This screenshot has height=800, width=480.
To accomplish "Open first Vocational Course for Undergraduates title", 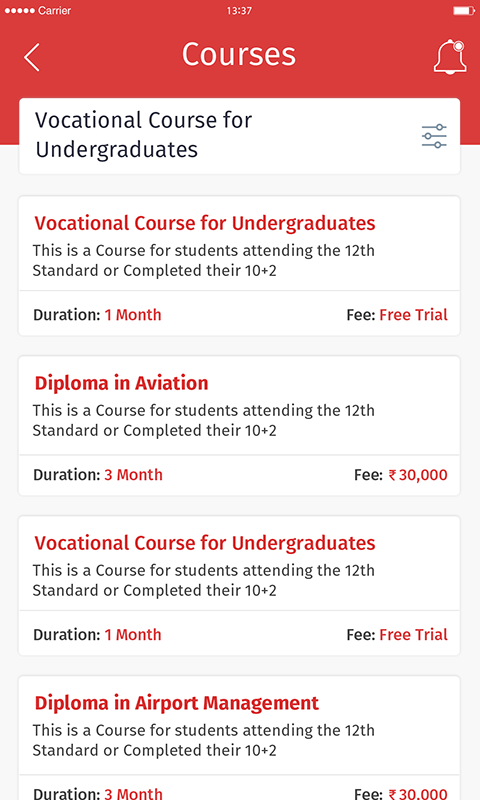I will (205, 223).
